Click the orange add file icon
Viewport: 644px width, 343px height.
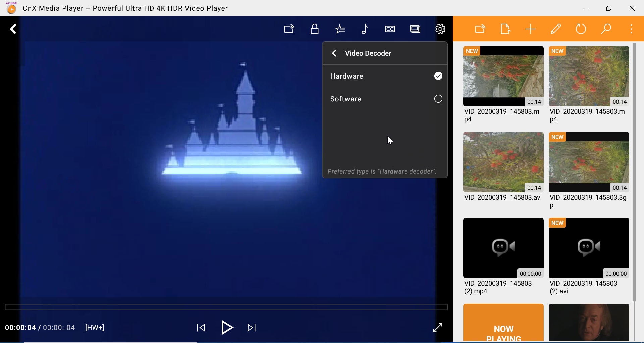tap(506, 29)
